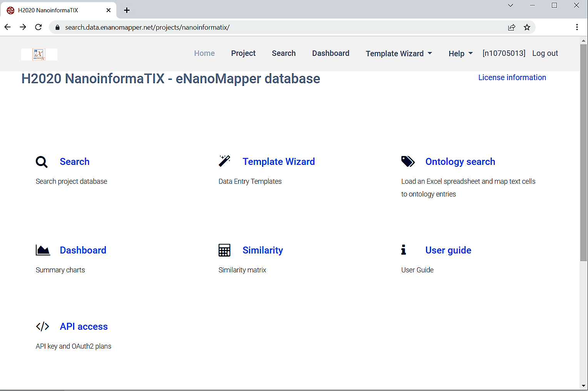Expand the Template Wizard dropdown in navbar

click(399, 54)
